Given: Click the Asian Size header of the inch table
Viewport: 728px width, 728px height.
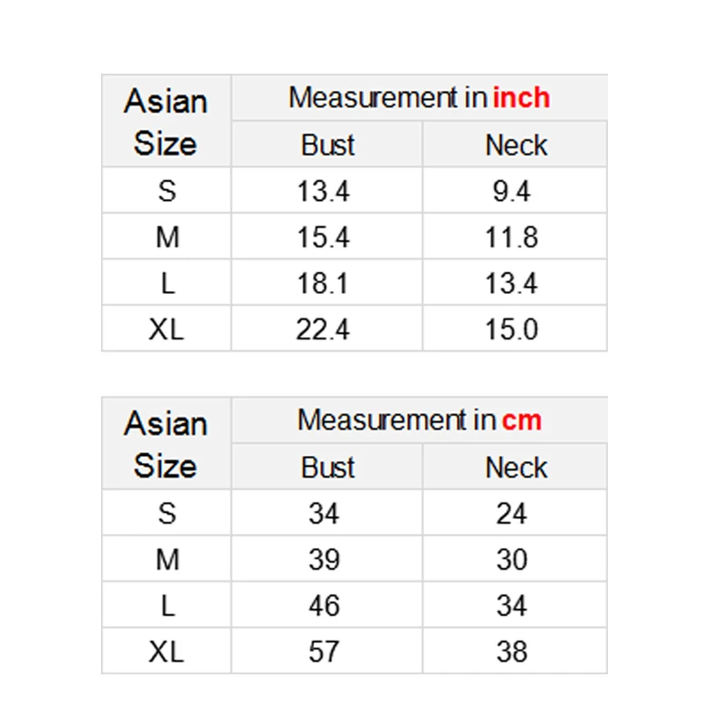Looking at the screenshot, I should 166,122.
